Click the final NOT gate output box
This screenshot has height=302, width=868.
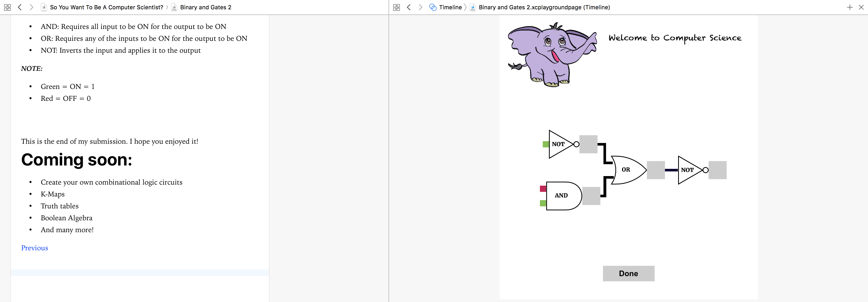point(717,170)
